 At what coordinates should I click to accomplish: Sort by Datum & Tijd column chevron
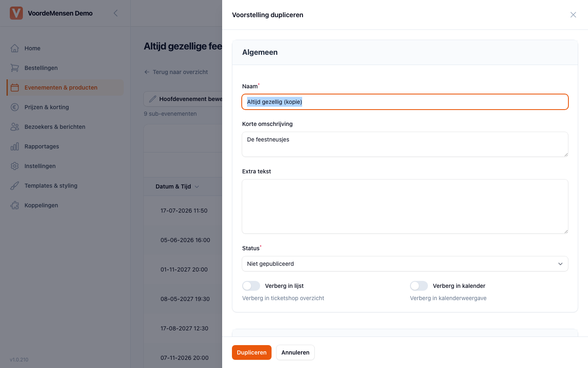197,186
